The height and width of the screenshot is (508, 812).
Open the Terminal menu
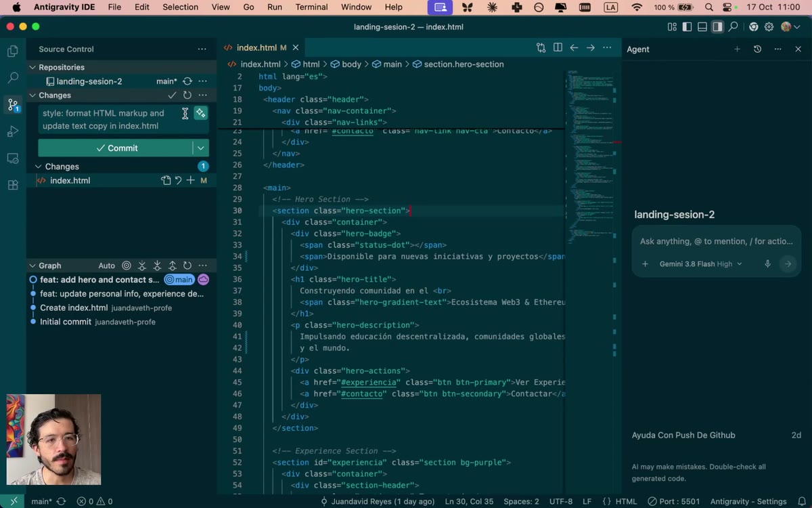[x=311, y=7]
